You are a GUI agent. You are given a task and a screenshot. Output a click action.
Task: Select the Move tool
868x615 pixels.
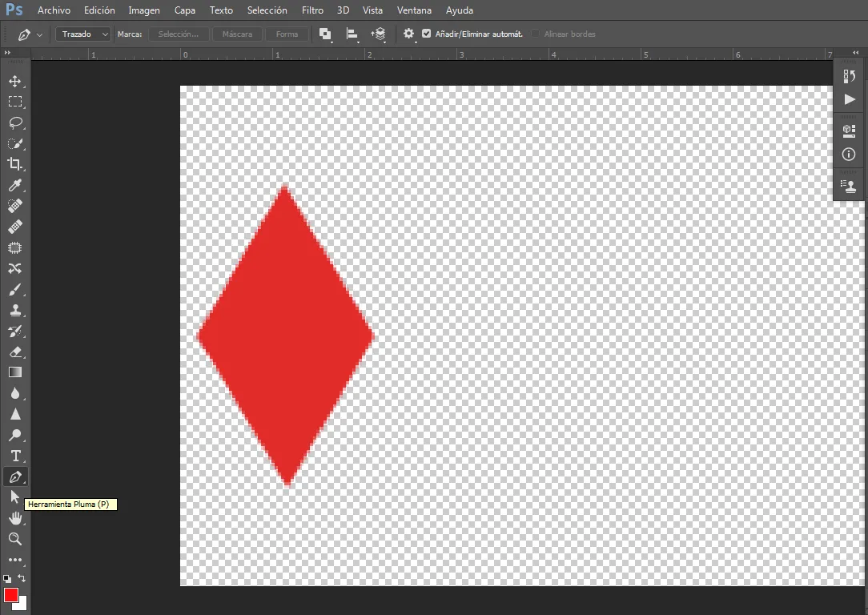coord(15,82)
